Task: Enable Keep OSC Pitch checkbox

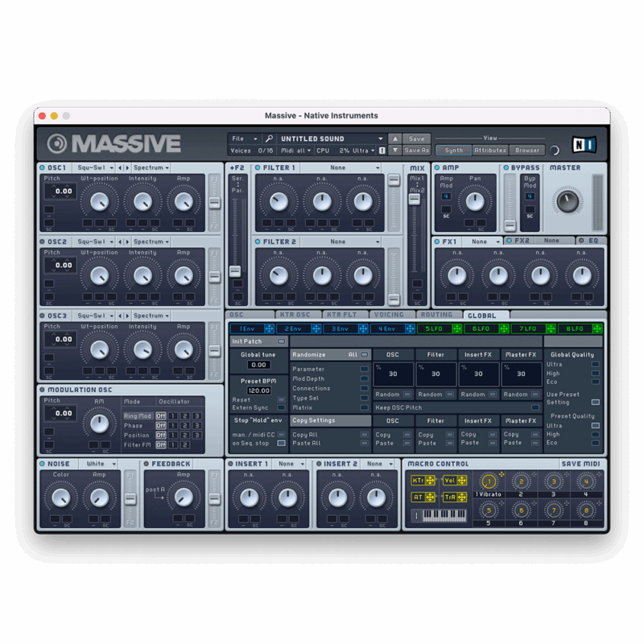Action: (x=535, y=407)
